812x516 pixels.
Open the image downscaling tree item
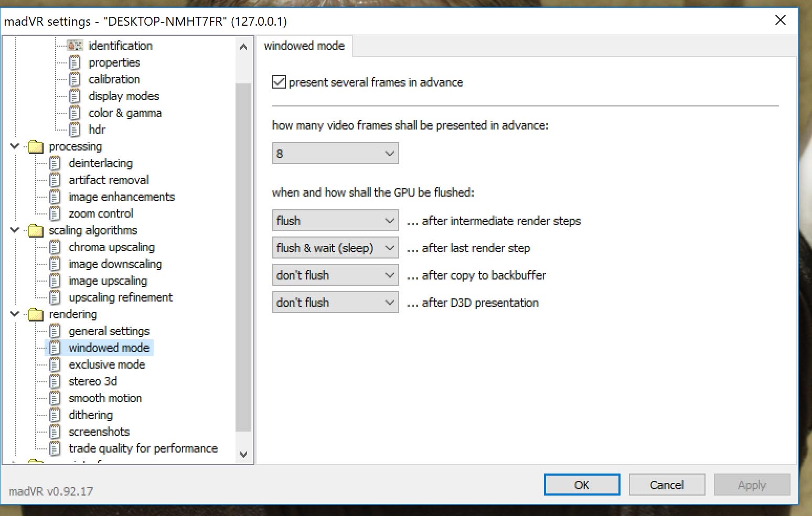[x=115, y=264]
